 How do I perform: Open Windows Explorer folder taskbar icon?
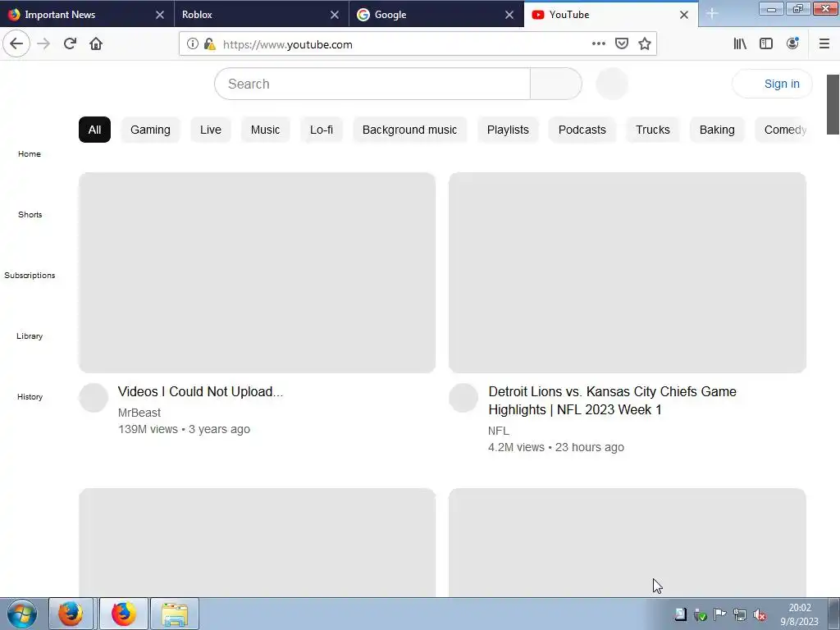pos(175,614)
